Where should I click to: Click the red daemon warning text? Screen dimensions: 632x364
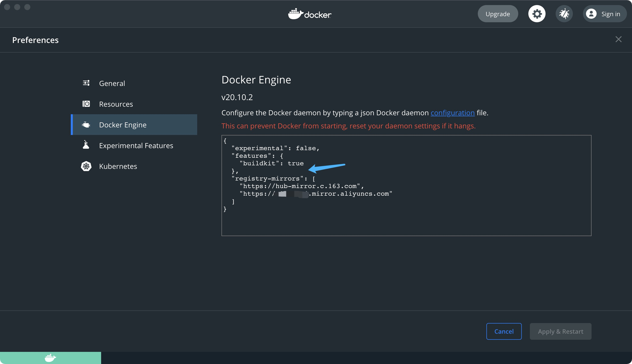click(x=349, y=126)
